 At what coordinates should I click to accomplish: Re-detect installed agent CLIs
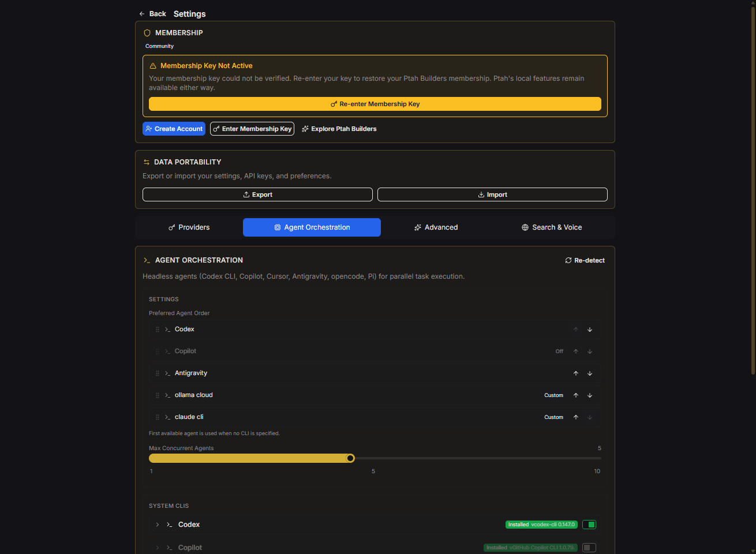(x=585, y=260)
